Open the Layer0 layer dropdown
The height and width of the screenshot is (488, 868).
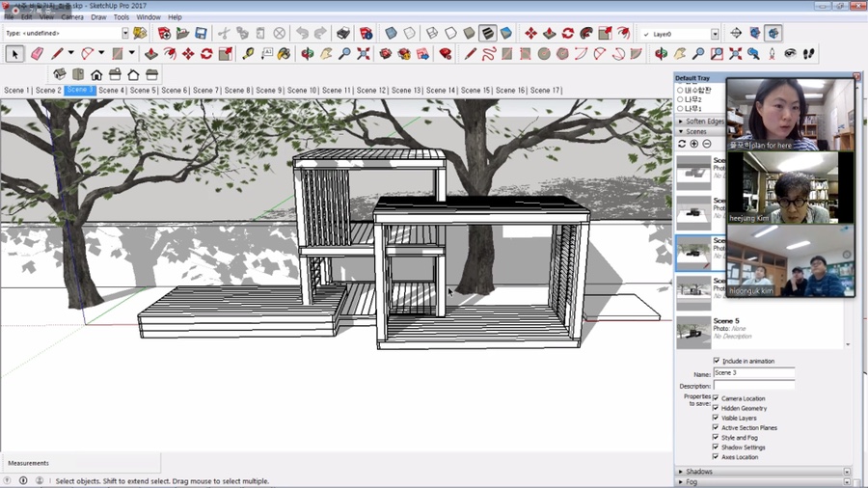pyautogui.click(x=714, y=34)
